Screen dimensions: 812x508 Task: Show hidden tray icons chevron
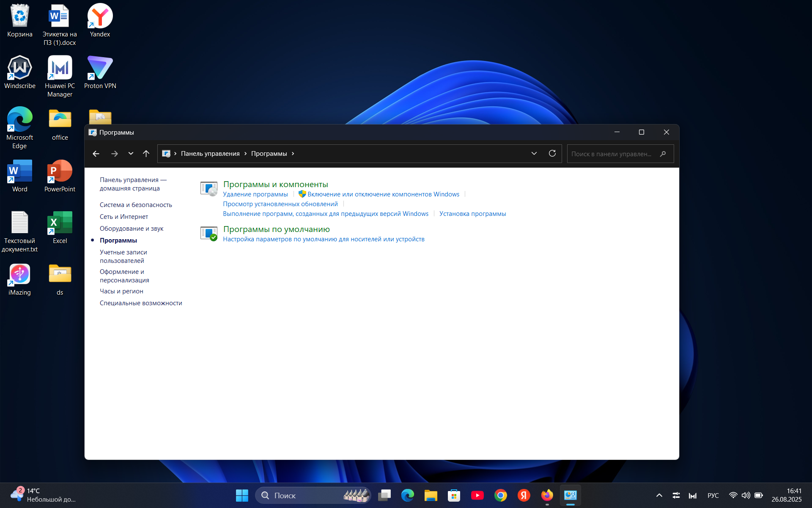click(x=659, y=495)
